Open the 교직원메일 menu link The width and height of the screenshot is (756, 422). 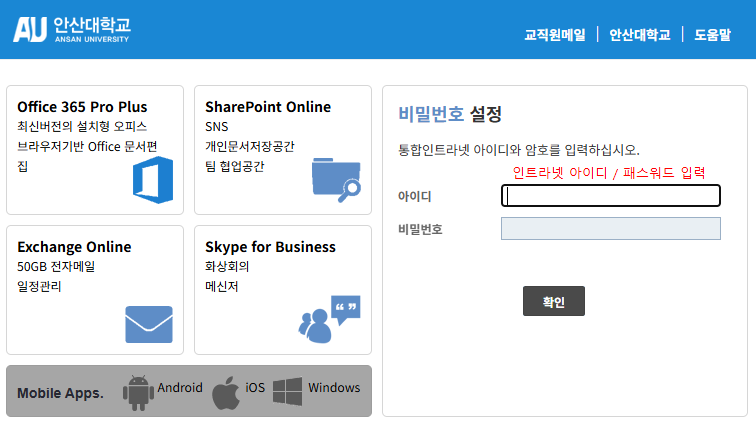click(555, 34)
